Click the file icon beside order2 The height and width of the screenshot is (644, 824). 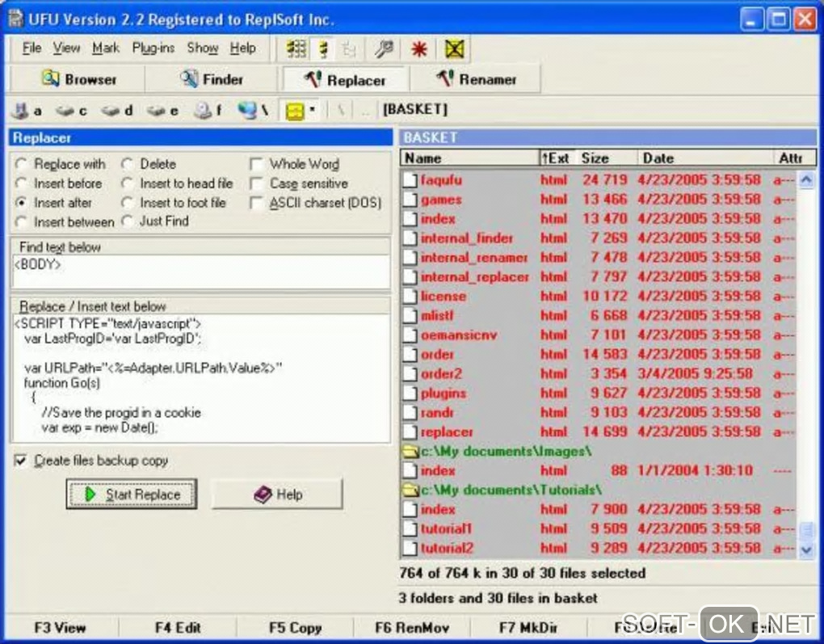point(410,374)
